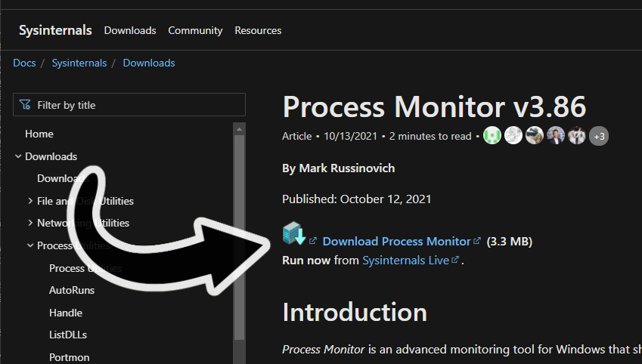
Task: Expand the Networking Utilities node
Action: [x=30, y=223]
